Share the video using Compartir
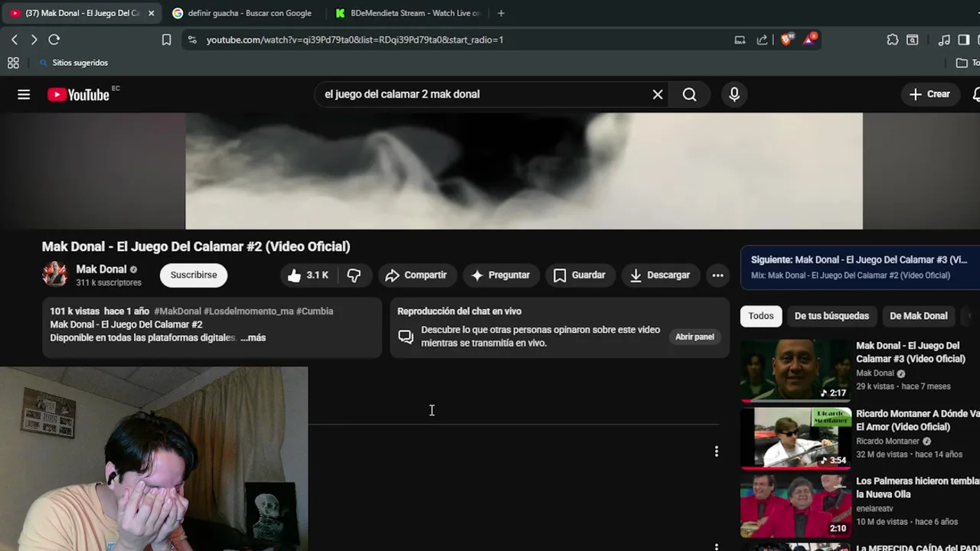This screenshot has width=980, height=551. pyautogui.click(x=416, y=275)
